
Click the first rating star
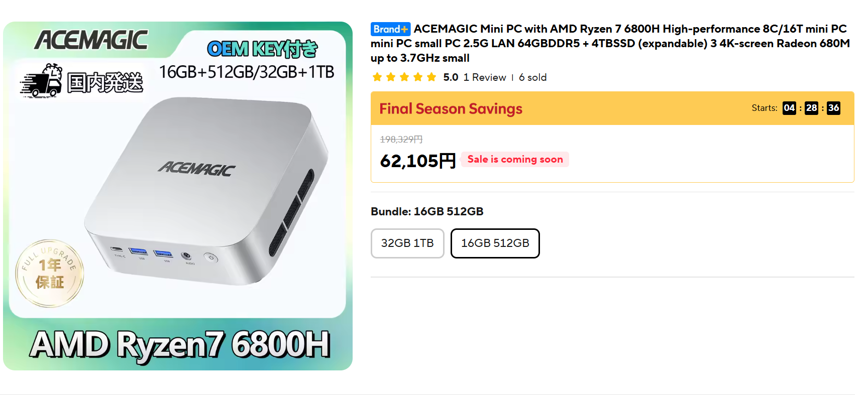pyautogui.click(x=377, y=77)
